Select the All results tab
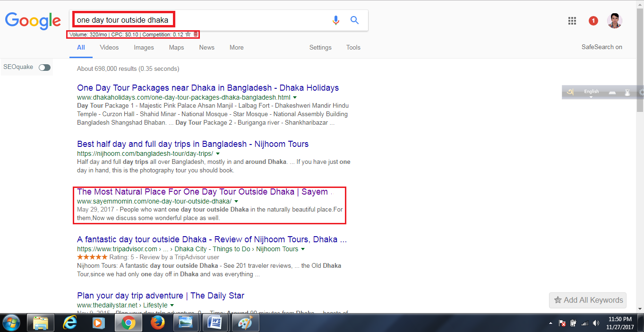The image size is (644, 332). pos(81,47)
